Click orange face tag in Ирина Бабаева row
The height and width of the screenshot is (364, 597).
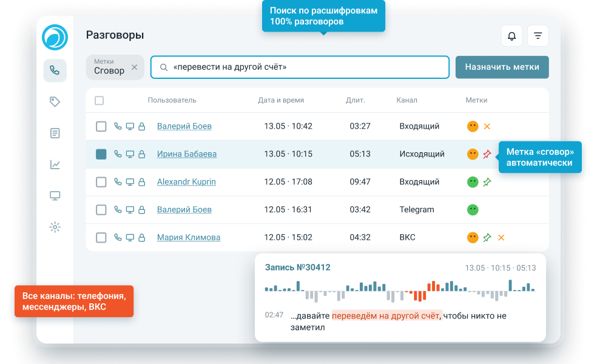click(473, 154)
